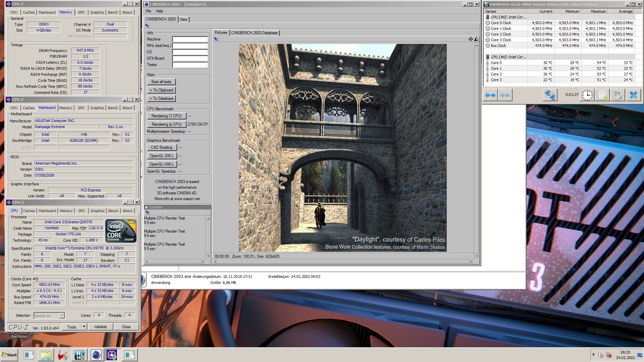The height and width of the screenshot is (362, 644).
Task: Click the disconnected network tray icon
Action: [609, 355]
